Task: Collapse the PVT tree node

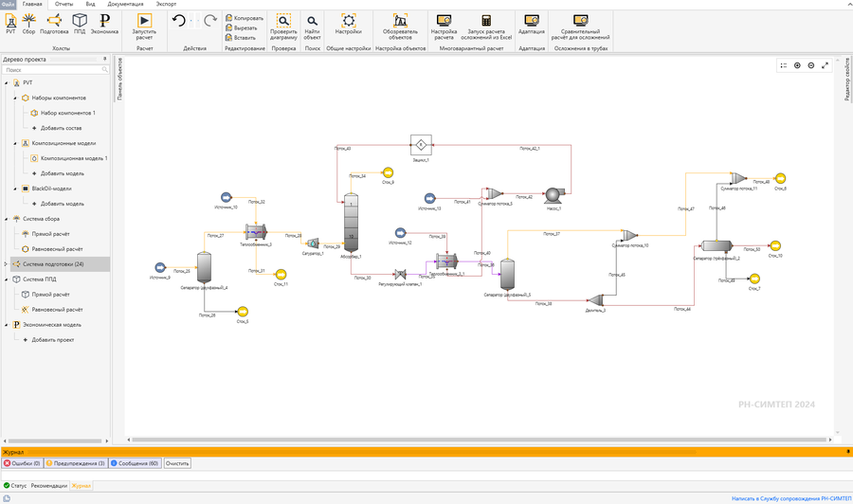Action: pyautogui.click(x=7, y=82)
